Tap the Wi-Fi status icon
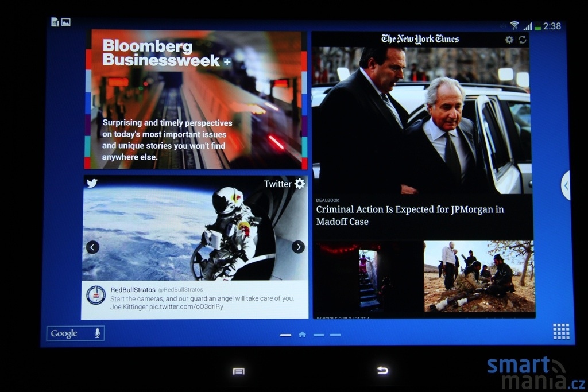The image size is (588, 392). click(x=514, y=25)
